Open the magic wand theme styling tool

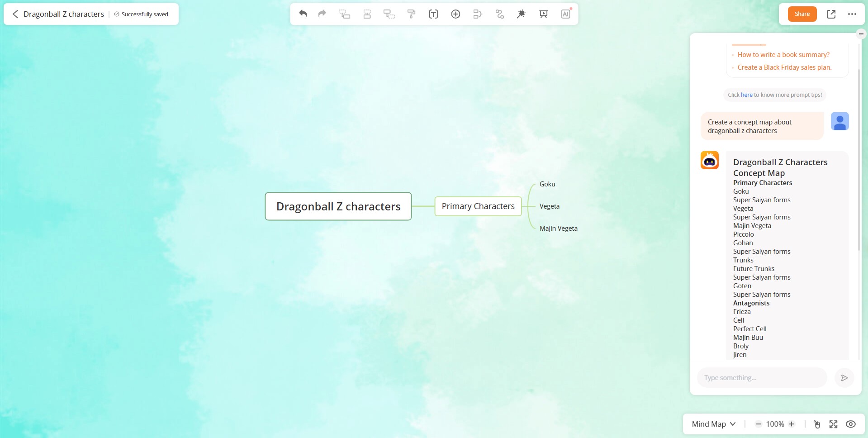pyautogui.click(x=522, y=14)
